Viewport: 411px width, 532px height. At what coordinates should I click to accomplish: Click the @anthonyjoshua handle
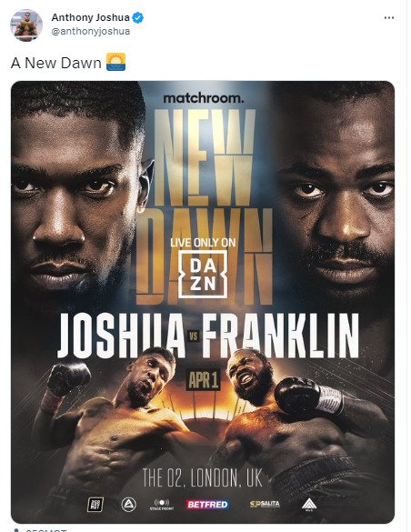pos(91,31)
